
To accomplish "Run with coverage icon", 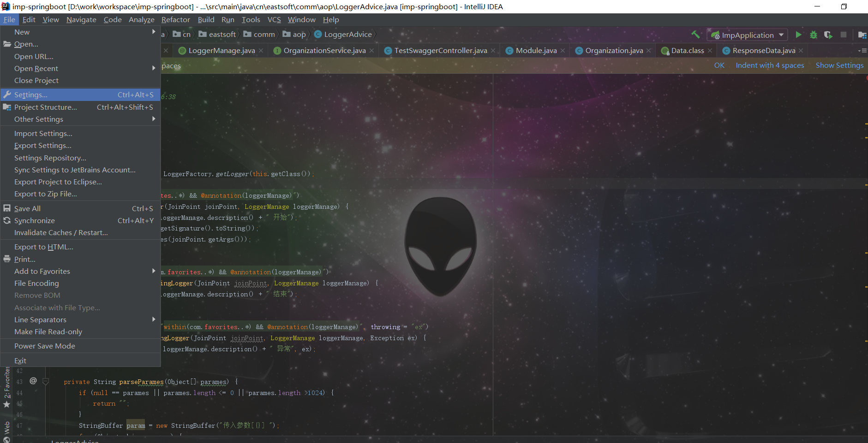I will [828, 35].
